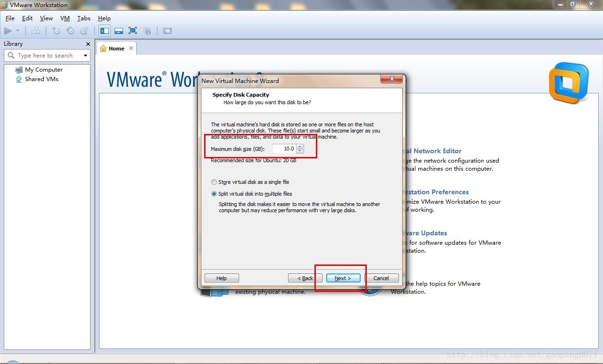This screenshot has height=364, width=603.
Task: Open the View menu
Action: pos(46,18)
